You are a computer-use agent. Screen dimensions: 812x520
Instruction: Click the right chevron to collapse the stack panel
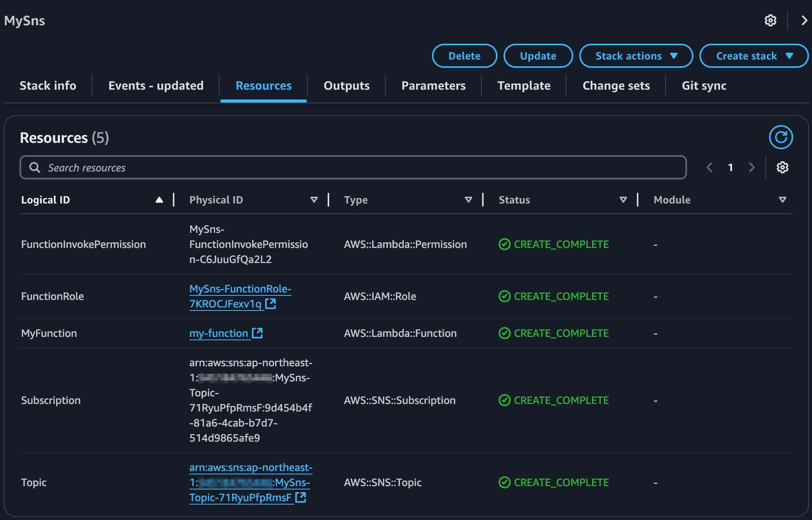(804, 20)
